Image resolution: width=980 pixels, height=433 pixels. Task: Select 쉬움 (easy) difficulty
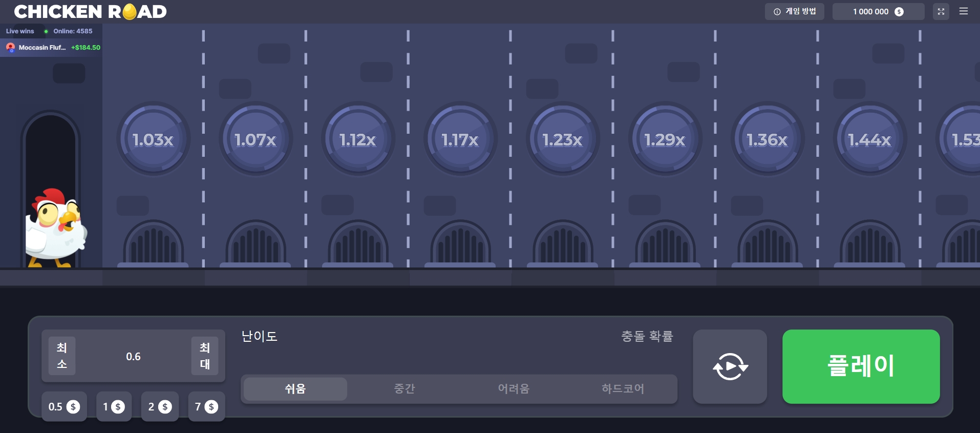(295, 389)
